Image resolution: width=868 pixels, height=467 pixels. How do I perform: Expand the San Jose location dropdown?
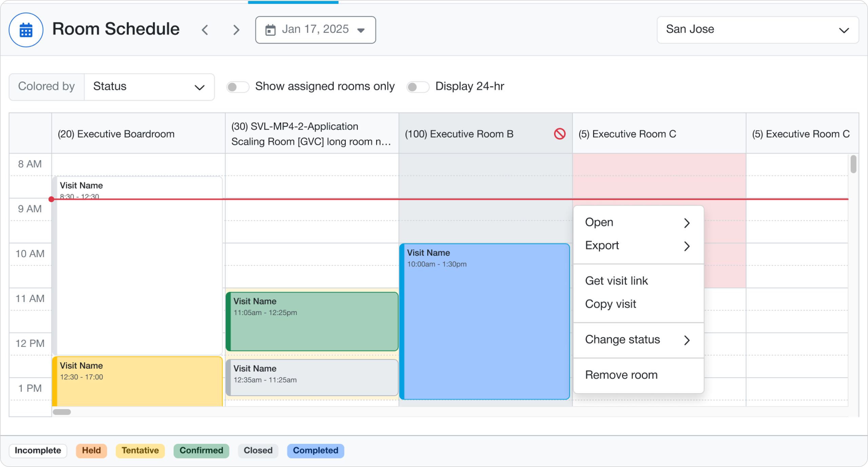pyautogui.click(x=757, y=30)
